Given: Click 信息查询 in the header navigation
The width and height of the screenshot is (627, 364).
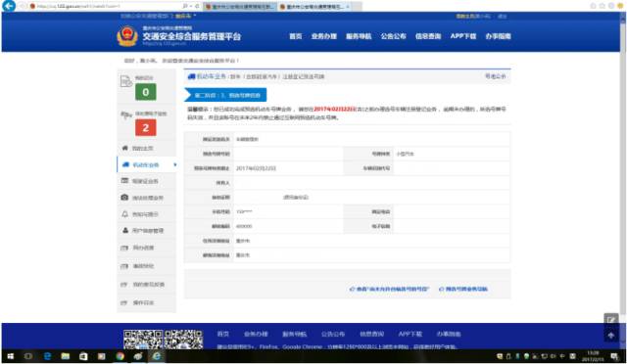Looking at the screenshot, I should pyautogui.click(x=428, y=36).
